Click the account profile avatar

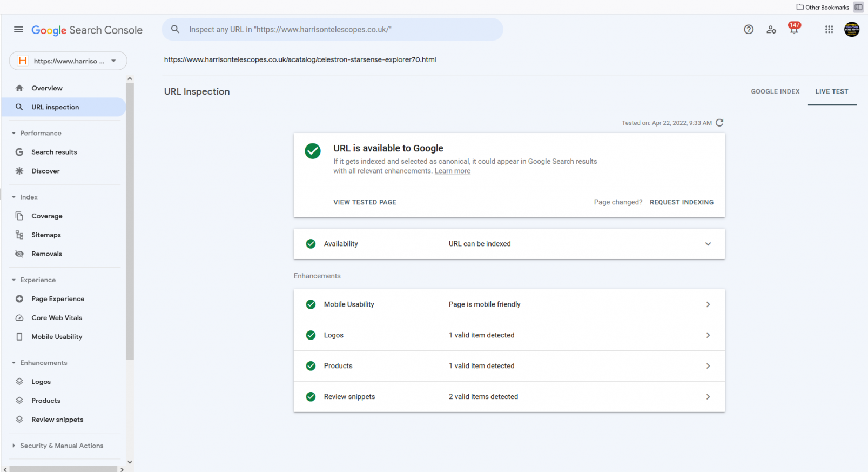click(x=852, y=30)
